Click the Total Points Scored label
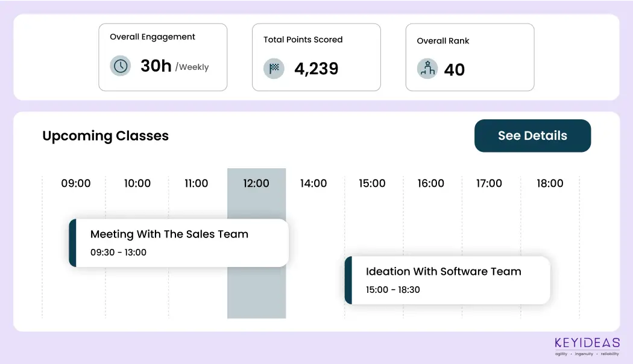 pos(303,40)
